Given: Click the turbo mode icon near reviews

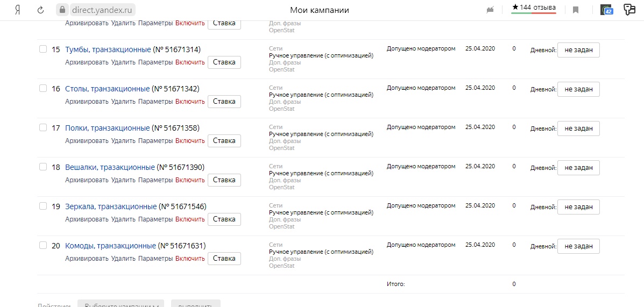Looking at the screenshot, I should click(490, 10).
